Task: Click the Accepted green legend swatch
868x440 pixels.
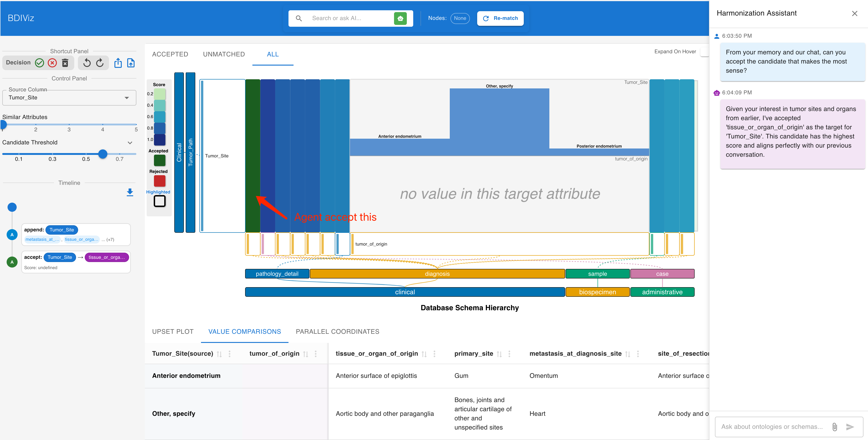Action: (x=159, y=160)
